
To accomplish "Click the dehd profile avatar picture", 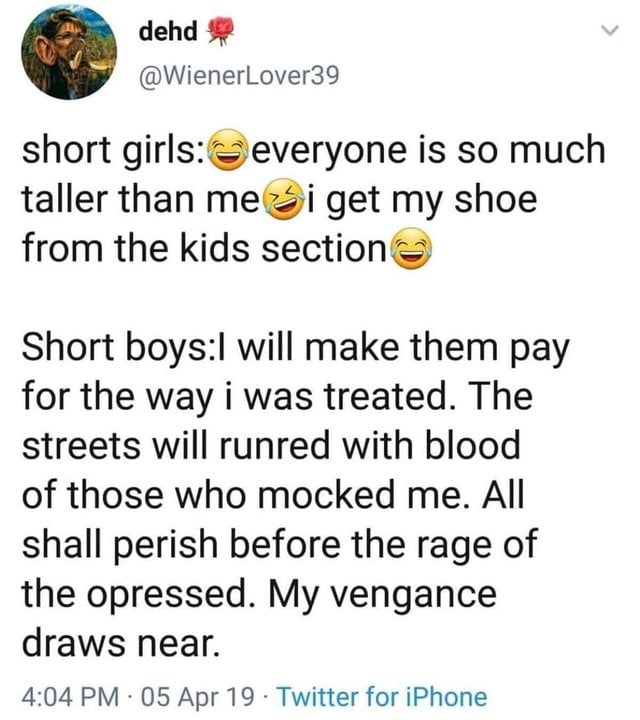I will coord(66,53).
